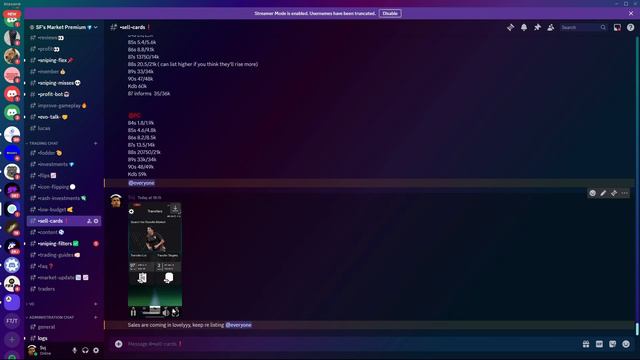Open the member channel
Screen dimensions: 640x360
click(x=64, y=72)
